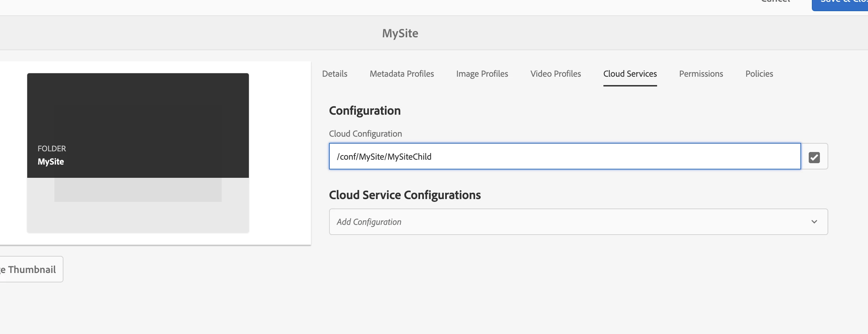Select the Image Profiles tab
The width and height of the screenshot is (868, 334).
click(482, 74)
